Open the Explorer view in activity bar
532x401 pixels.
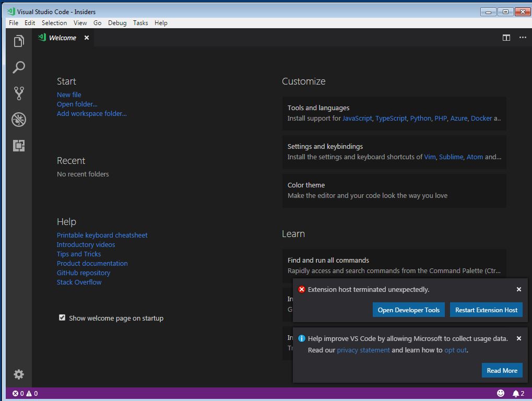point(19,41)
